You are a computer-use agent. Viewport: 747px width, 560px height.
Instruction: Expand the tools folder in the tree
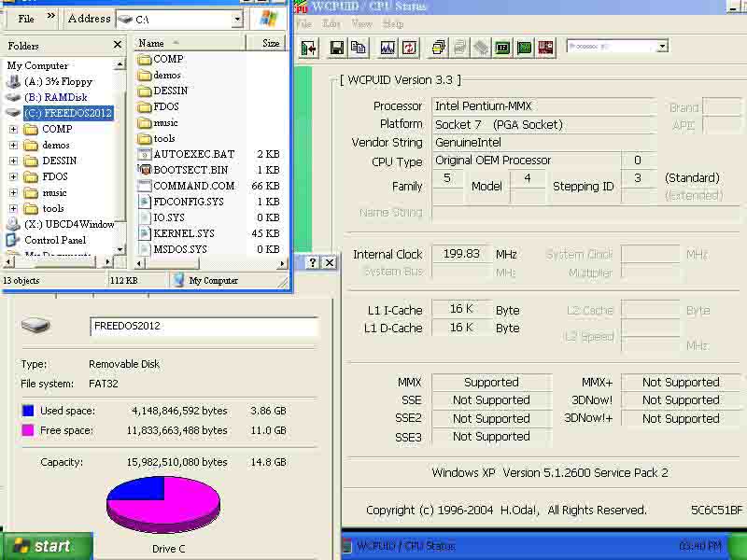pos(13,208)
